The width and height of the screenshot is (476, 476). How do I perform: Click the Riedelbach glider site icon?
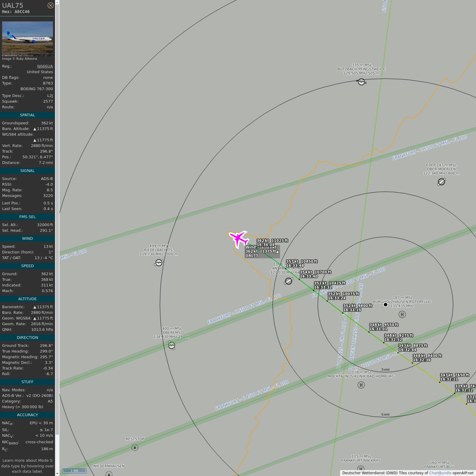click(159, 263)
